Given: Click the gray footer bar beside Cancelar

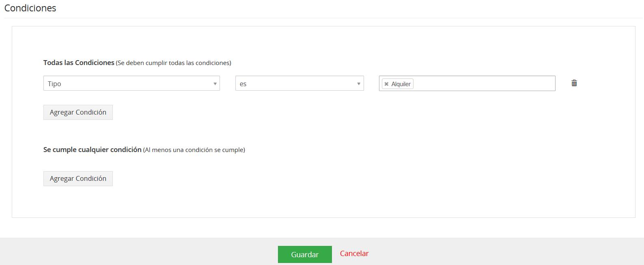Looking at the screenshot, I should [x=487, y=252].
